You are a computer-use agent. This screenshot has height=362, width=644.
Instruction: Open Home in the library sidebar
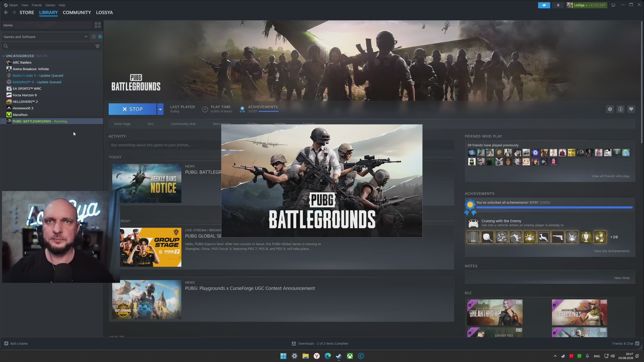click(47, 25)
